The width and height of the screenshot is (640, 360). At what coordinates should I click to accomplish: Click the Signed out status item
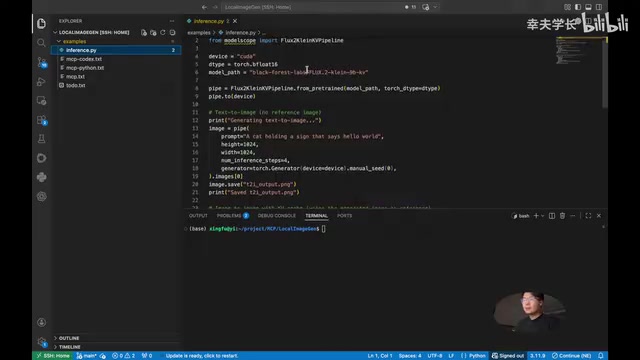tap(507, 356)
